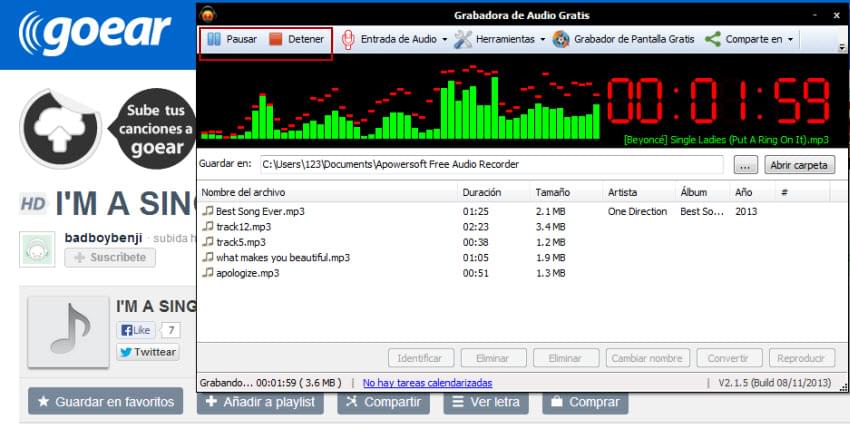This screenshot has height=427, width=850.
Task: Stop recording with Detener button
Action: [x=297, y=39]
